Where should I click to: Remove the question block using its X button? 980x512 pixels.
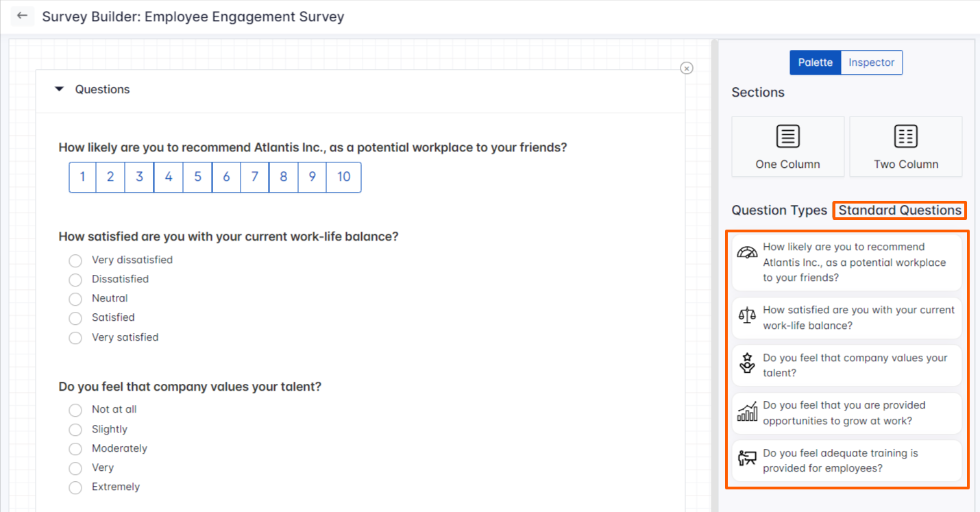[686, 68]
